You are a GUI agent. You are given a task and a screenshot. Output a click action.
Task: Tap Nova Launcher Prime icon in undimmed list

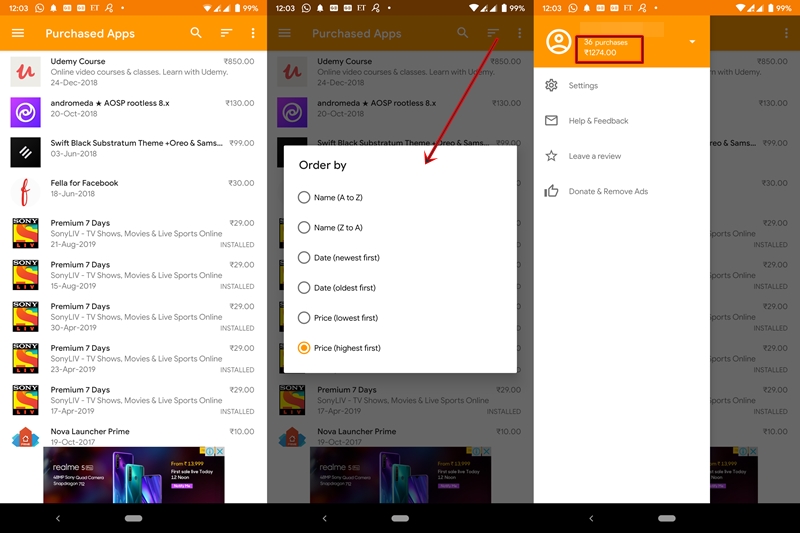26,437
